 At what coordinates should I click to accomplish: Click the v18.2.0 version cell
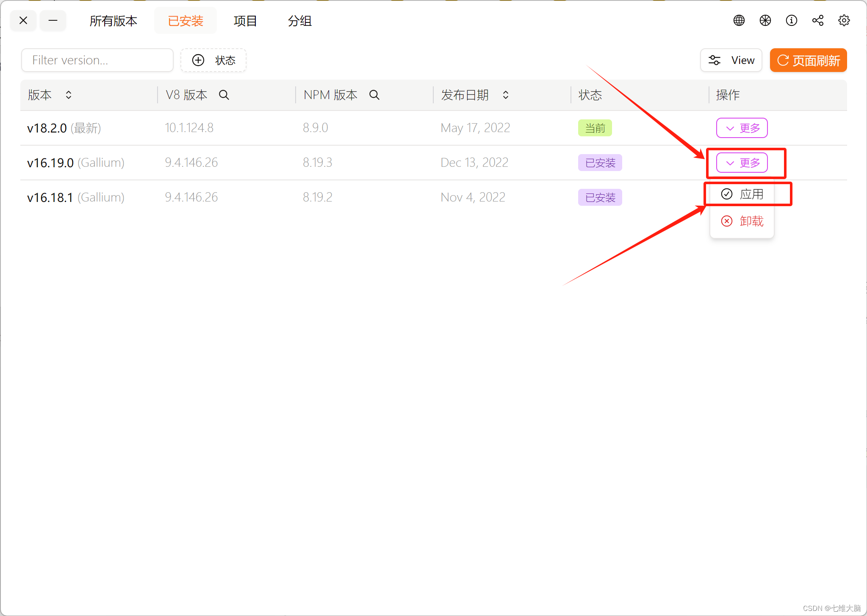click(x=64, y=128)
